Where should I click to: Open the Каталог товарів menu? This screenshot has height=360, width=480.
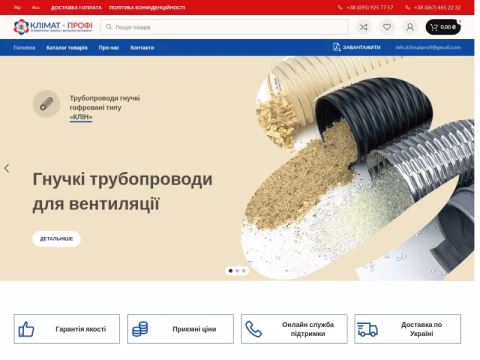coord(67,48)
